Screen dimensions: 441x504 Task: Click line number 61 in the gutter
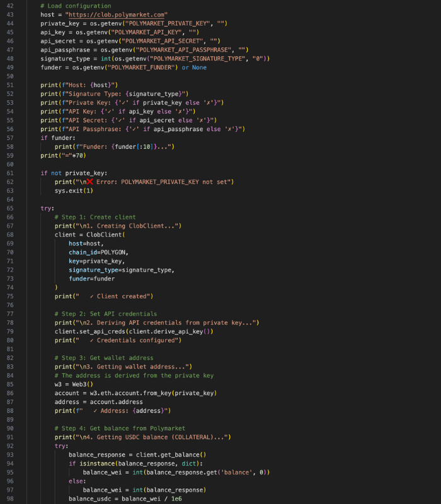(10, 173)
